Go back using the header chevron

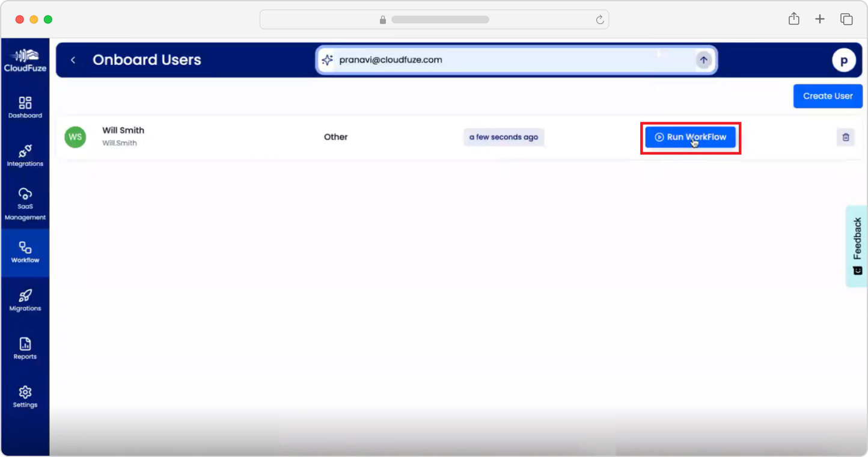(x=73, y=60)
